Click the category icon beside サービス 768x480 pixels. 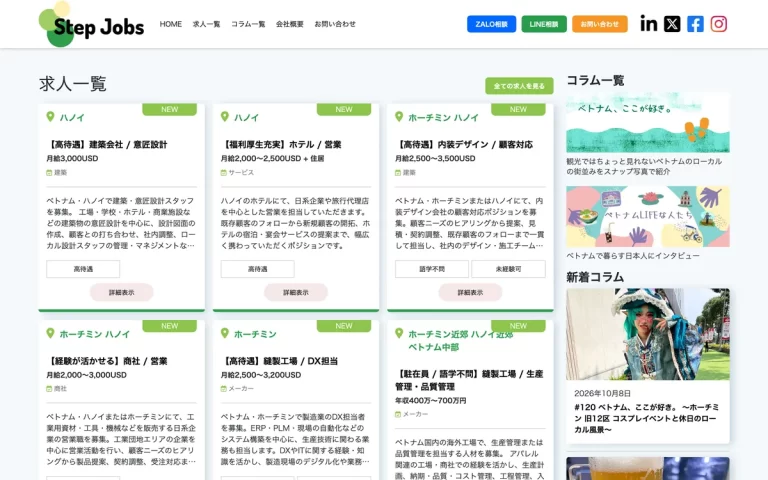(x=223, y=172)
